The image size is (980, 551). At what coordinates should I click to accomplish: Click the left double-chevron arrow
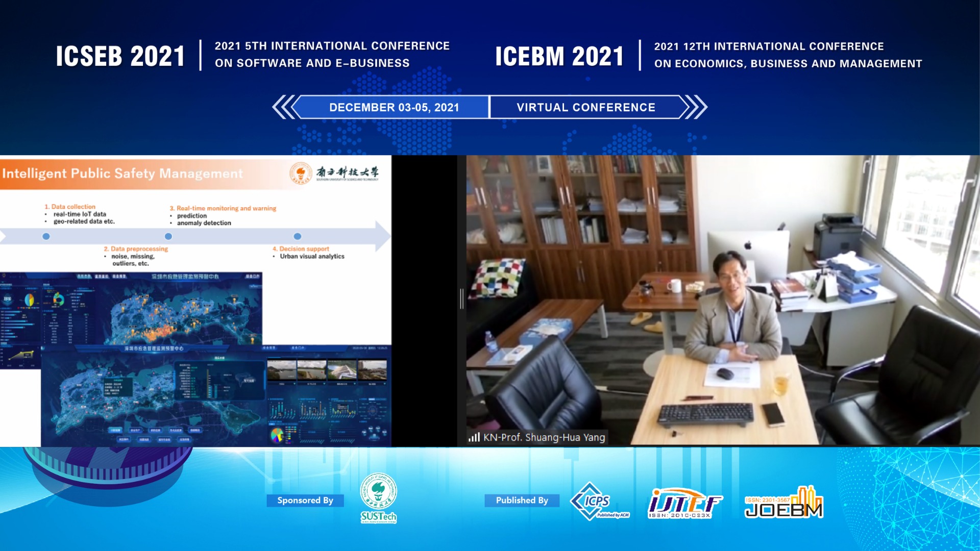[284, 107]
